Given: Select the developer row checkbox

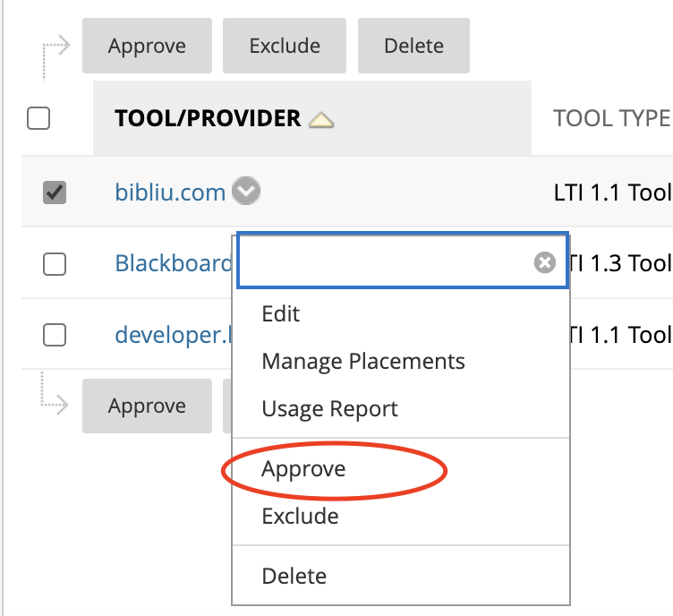Looking at the screenshot, I should pyautogui.click(x=55, y=335).
